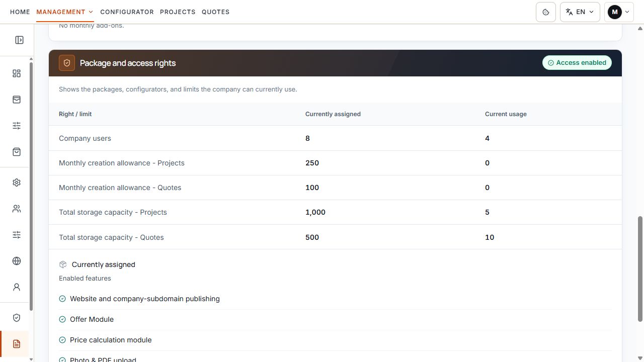644x362 pixels.
Task: Open the users group icon in the sidebar
Action: click(x=17, y=209)
